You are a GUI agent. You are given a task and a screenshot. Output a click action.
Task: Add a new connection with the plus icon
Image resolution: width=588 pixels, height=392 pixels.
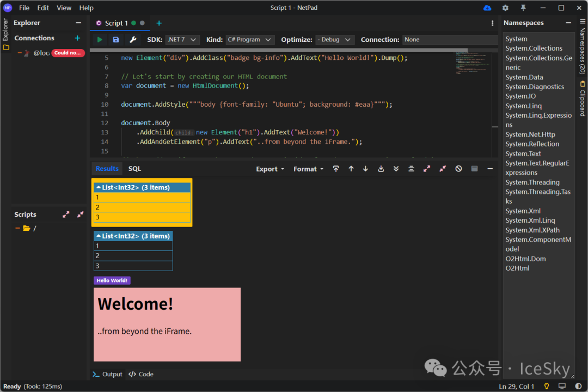point(77,38)
